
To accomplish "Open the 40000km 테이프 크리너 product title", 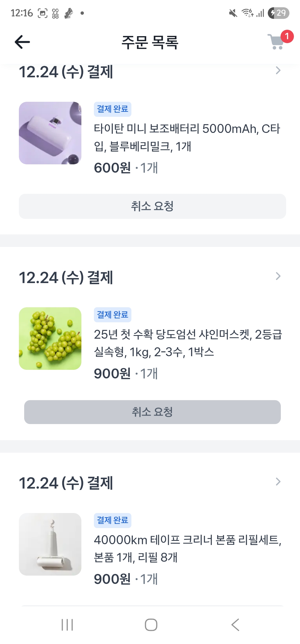I will (188, 548).
